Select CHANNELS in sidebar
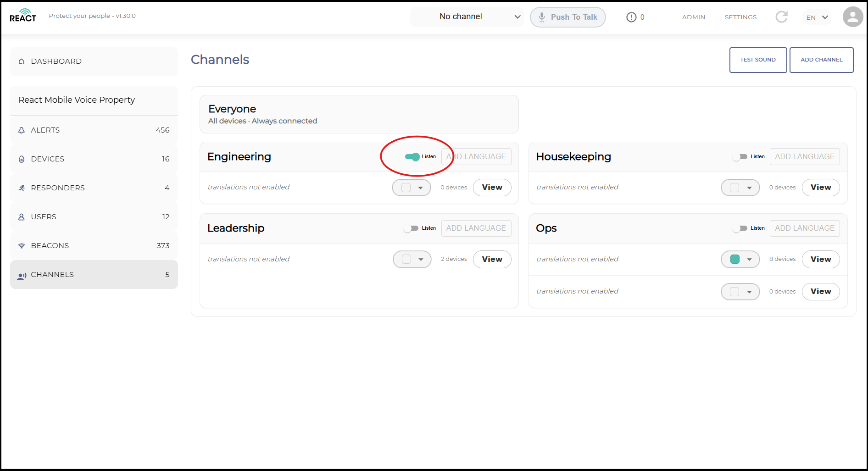The width and height of the screenshot is (868, 471). click(94, 275)
